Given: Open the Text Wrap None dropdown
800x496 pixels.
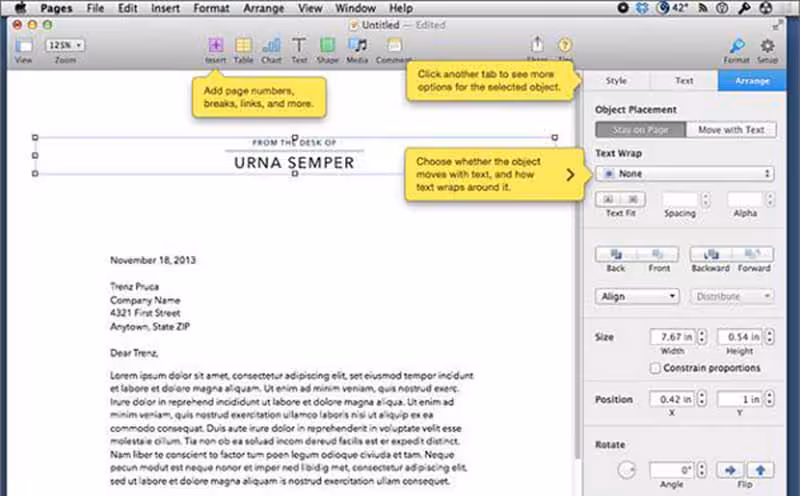Looking at the screenshot, I should pos(685,174).
